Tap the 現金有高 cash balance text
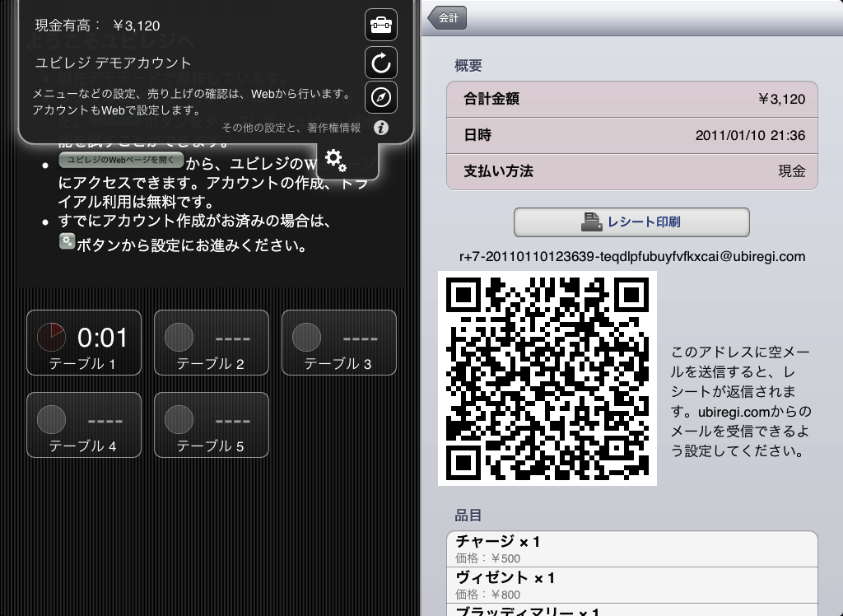The width and height of the screenshot is (843, 616). [97, 26]
